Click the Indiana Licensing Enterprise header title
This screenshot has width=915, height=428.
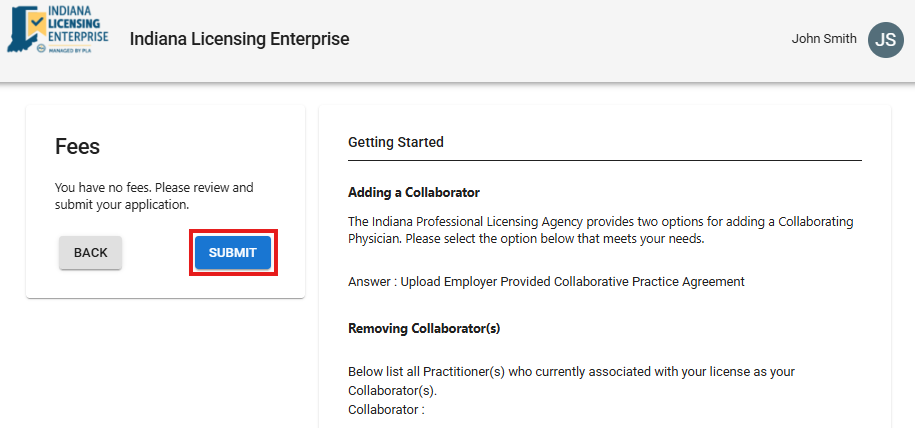tap(239, 39)
